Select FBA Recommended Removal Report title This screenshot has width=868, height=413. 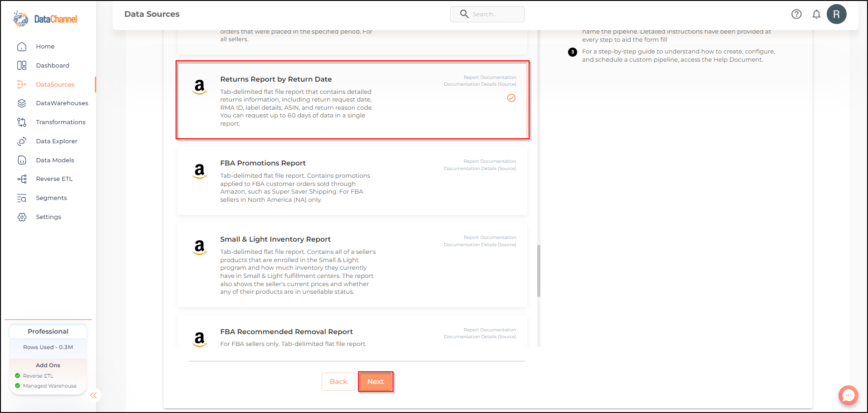pyautogui.click(x=286, y=332)
